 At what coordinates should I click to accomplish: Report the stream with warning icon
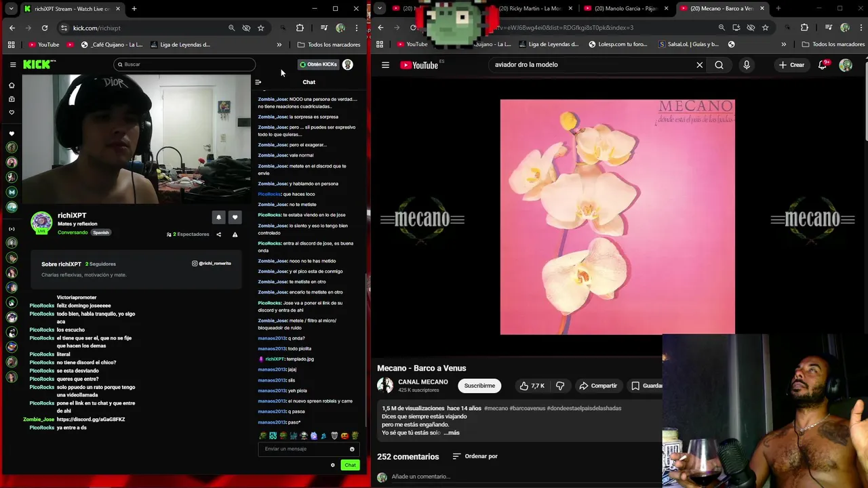coord(235,235)
